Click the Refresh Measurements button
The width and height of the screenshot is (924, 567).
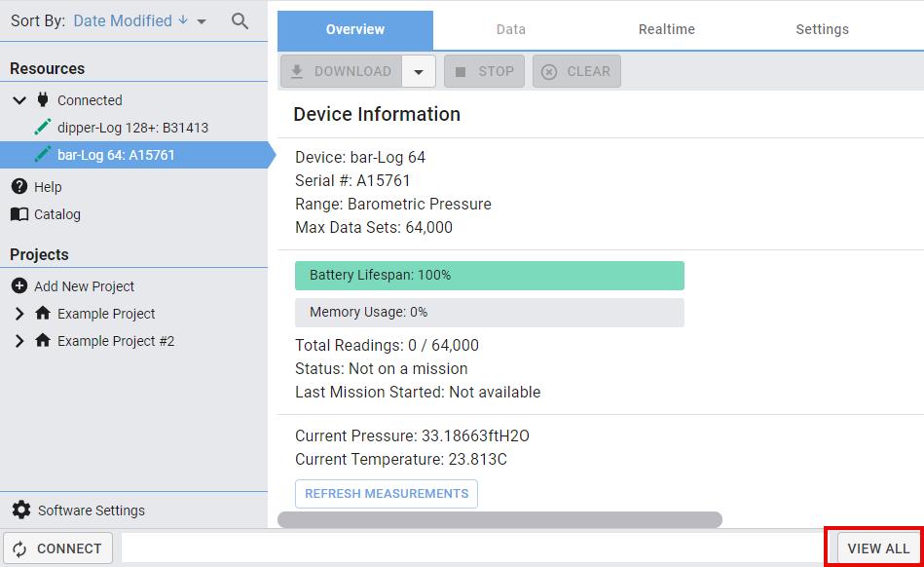click(387, 494)
